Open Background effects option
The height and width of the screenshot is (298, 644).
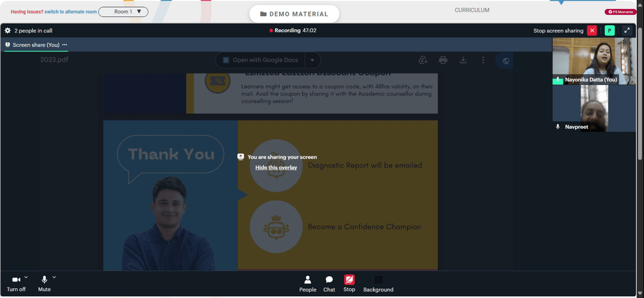click(x=378, y=284)
